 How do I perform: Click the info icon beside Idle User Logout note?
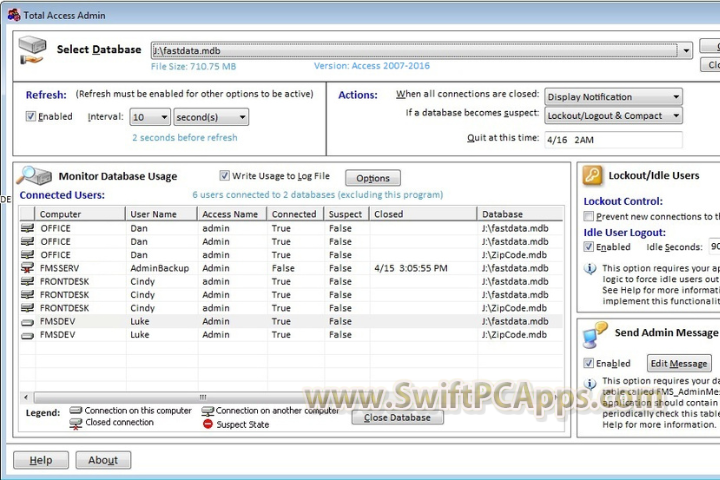[x=590, y=269]
